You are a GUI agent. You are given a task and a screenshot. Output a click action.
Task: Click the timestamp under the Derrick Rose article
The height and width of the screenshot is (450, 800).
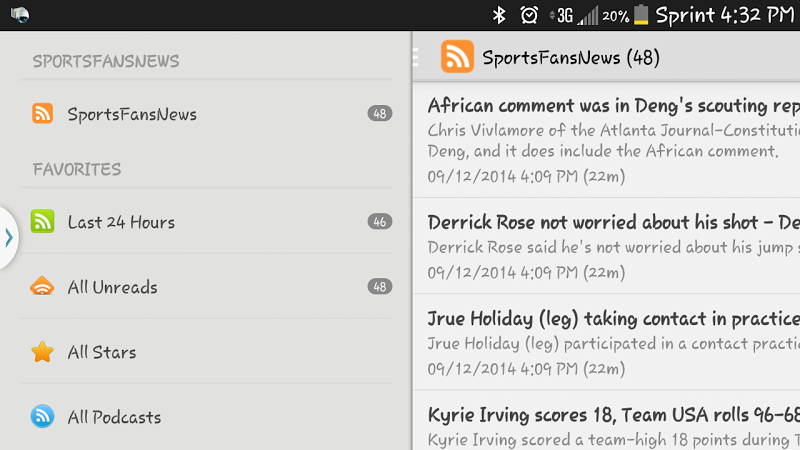(x=526, y=272)
